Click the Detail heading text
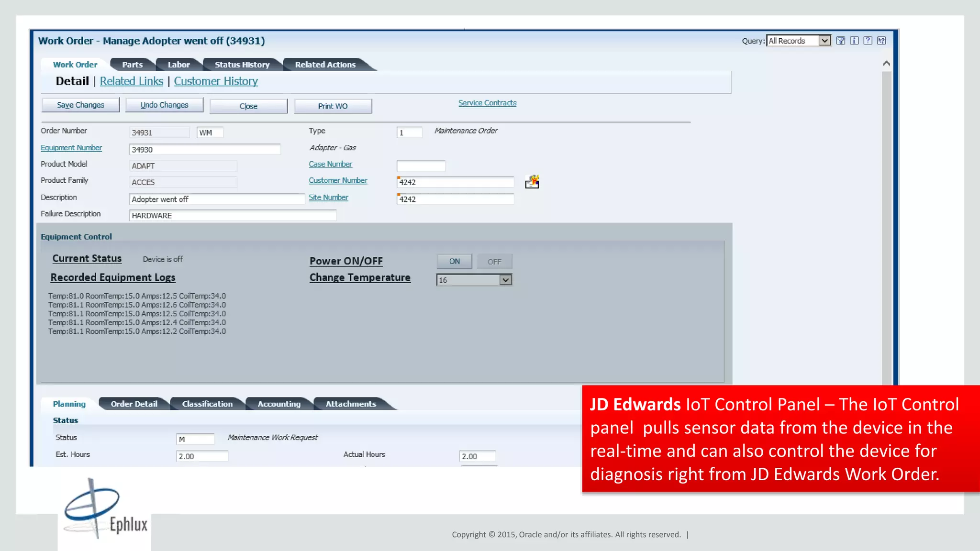This screenshot has height=551, width=980. 72,81
